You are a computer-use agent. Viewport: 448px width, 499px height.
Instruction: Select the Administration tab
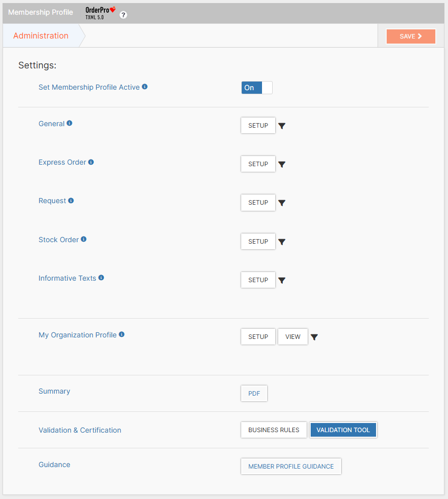pos(41,35)
